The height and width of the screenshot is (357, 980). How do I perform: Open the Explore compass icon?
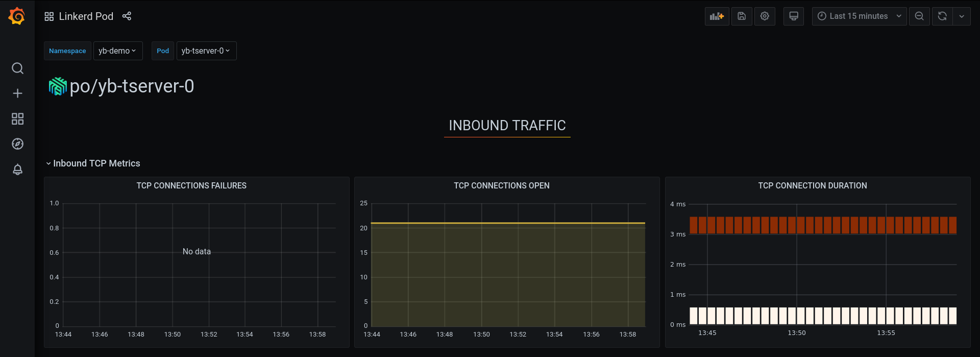point(17,144)
